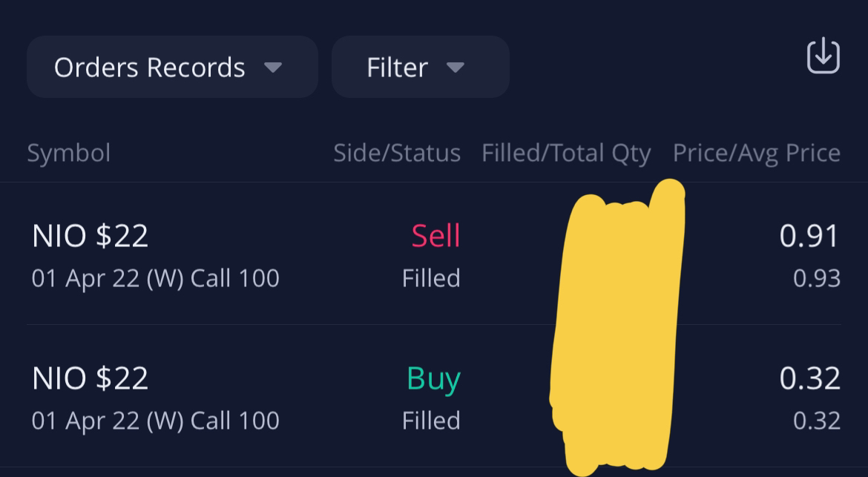This screenshot has width=868, height=477.
Task: Download order records via export icon
Action: [823, 56]
